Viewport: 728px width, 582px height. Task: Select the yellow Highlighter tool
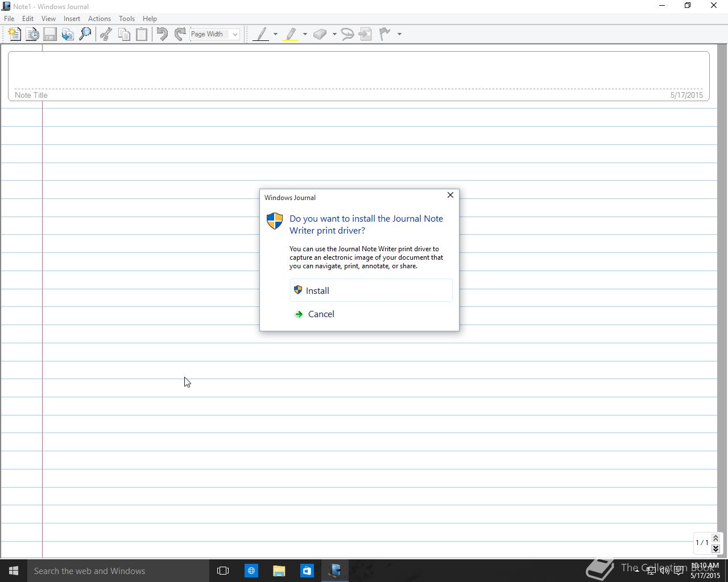[x=291, y=34]
